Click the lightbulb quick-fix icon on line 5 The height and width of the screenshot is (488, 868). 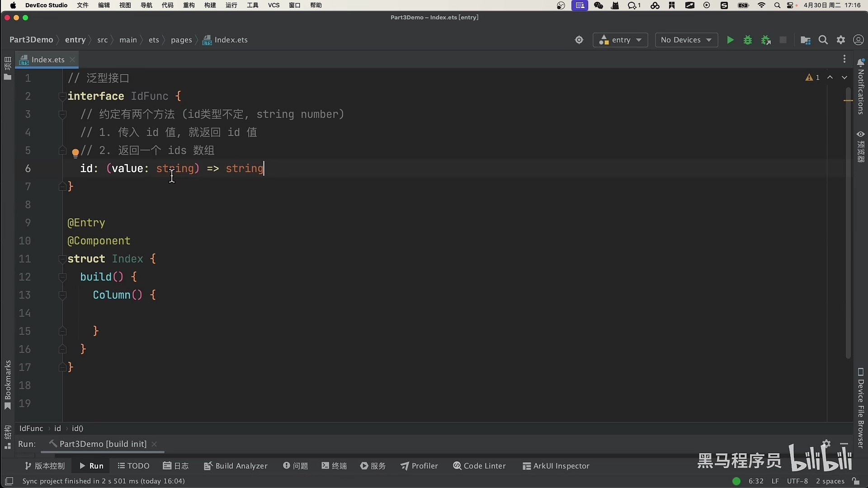[75, 153]
